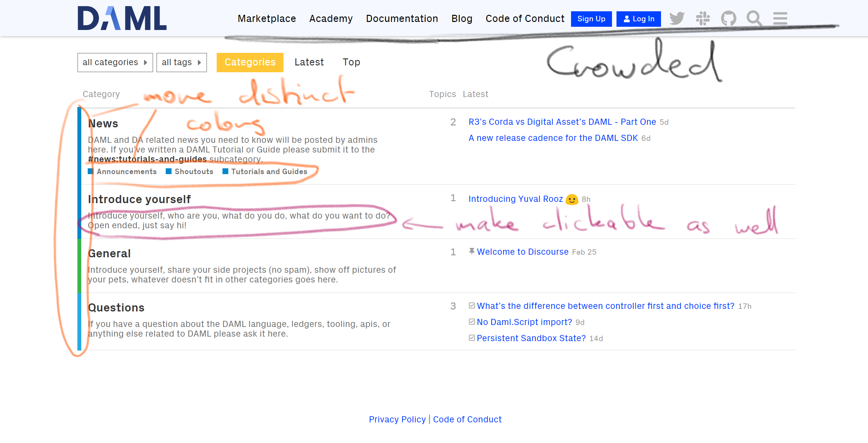
Task: Follow the #news:tutorials-and-guides link
Action: click(x=148, y=159)
